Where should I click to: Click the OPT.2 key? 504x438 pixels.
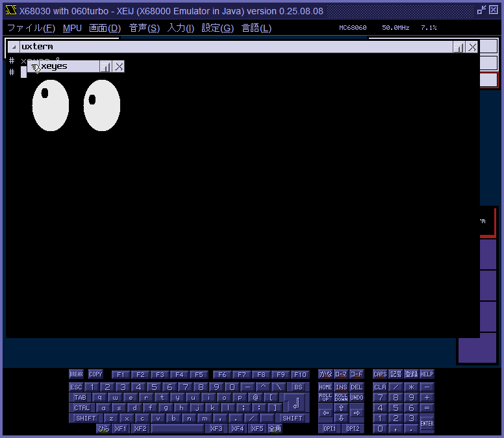tap(353, 428)
